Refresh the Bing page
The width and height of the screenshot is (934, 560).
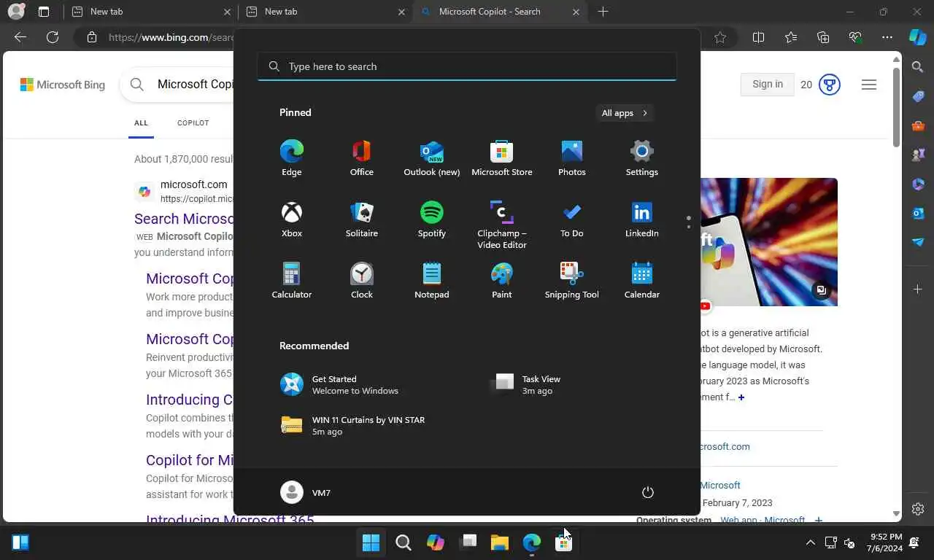pos(53,37)
